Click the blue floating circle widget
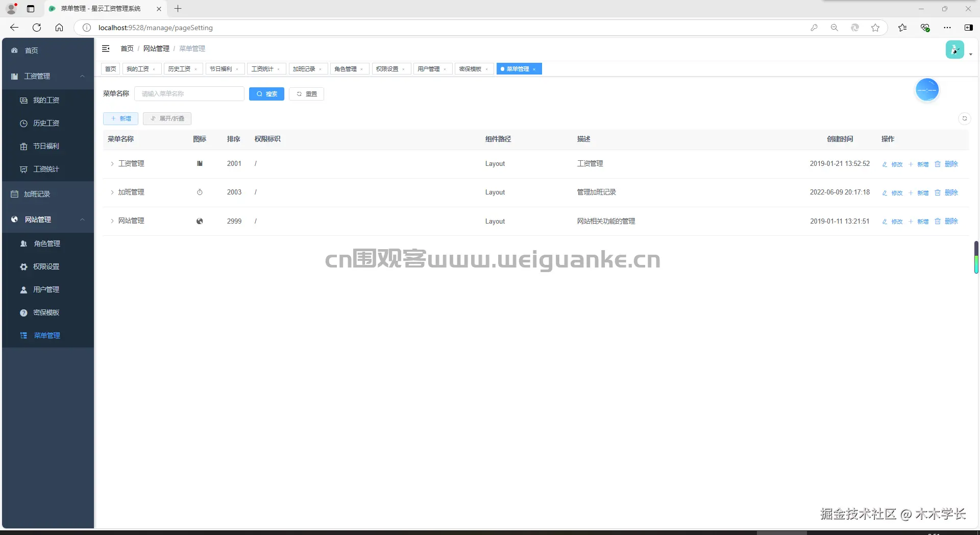 [927, 90]
